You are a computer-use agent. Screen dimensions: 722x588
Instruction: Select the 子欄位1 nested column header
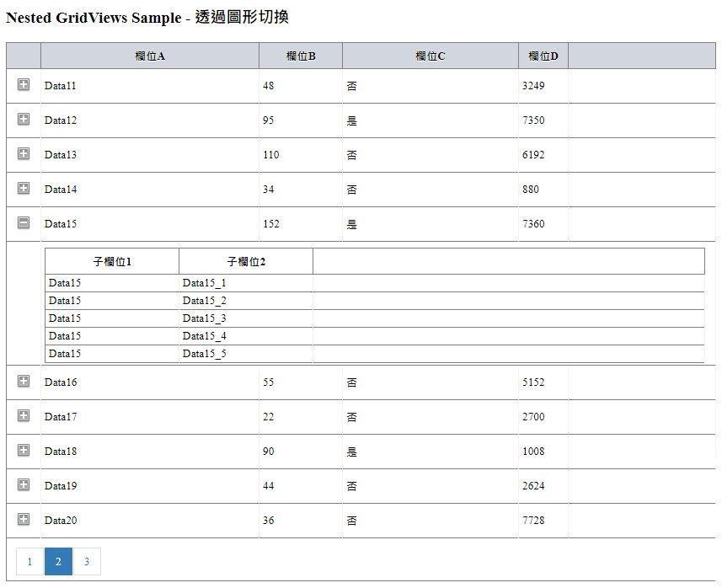click(x=110, y=260)
